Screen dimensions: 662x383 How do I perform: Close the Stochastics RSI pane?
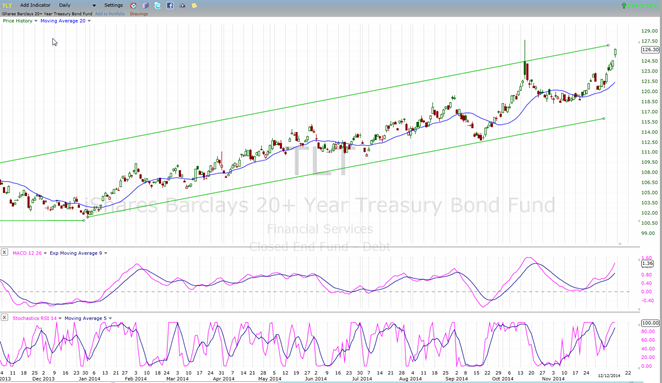tap(4, 317)
